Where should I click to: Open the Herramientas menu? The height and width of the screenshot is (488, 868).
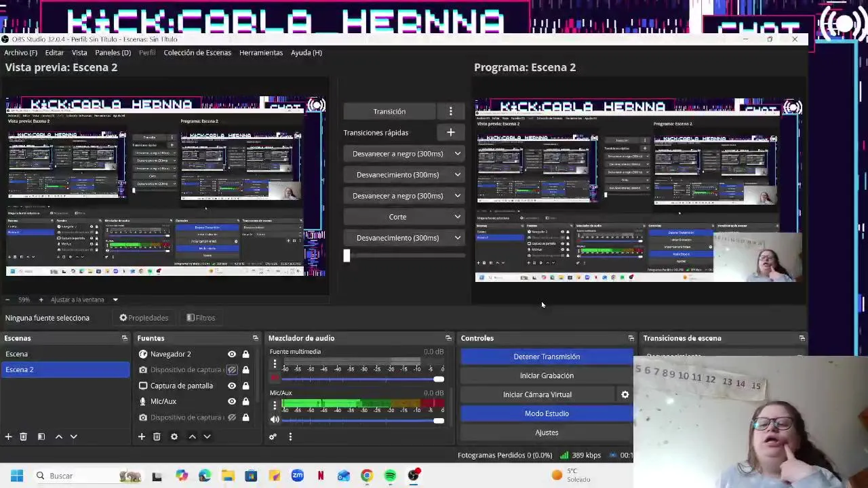click(x=261, y=52)
